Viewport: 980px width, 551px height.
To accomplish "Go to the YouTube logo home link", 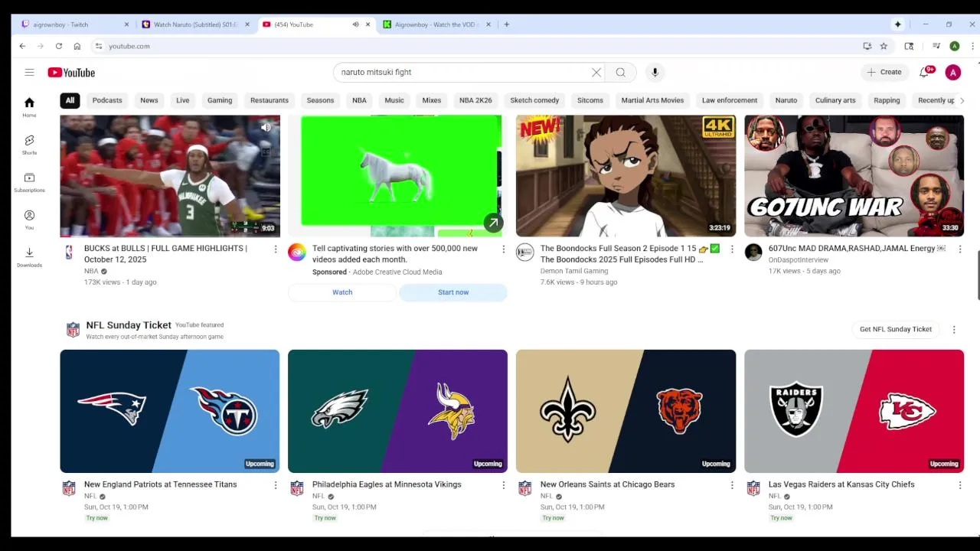I will [71, 72].
